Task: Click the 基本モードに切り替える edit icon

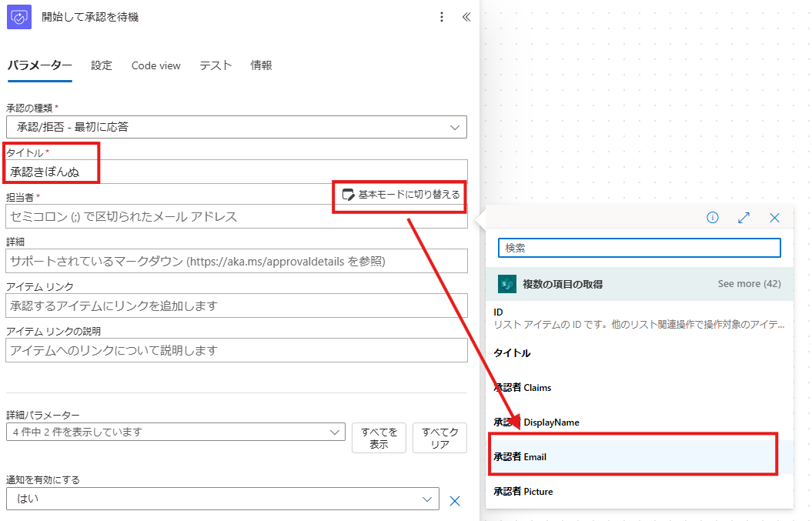Action: point(348,195)
